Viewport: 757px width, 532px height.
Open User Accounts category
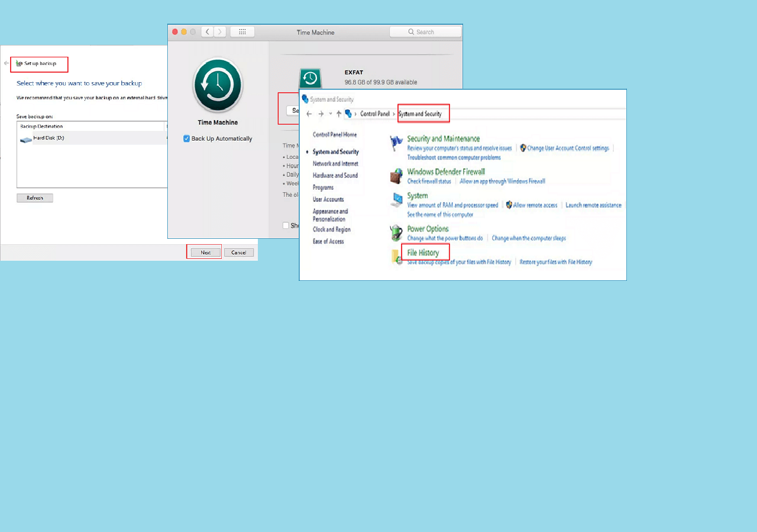(x=328, y=199)
